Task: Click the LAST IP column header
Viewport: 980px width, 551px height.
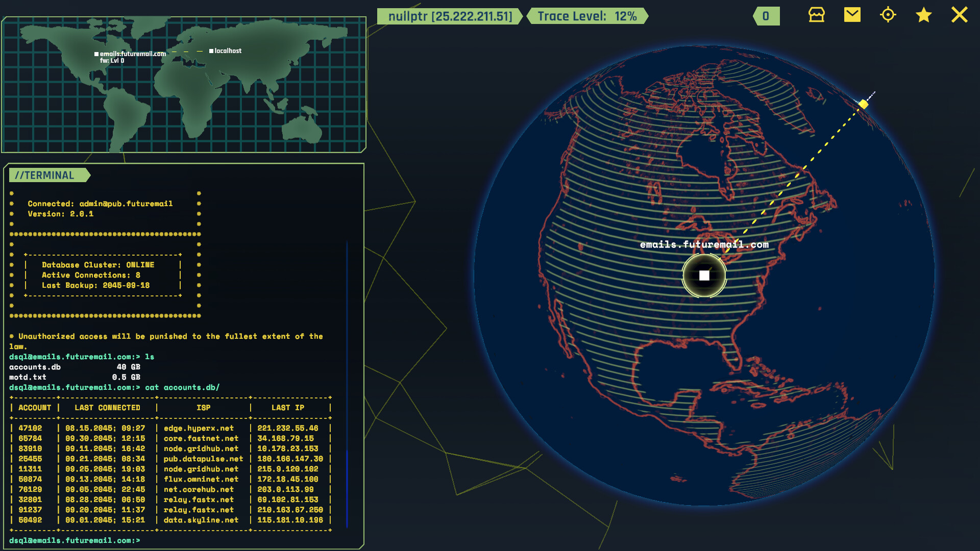Action: [x=287, y=408]
